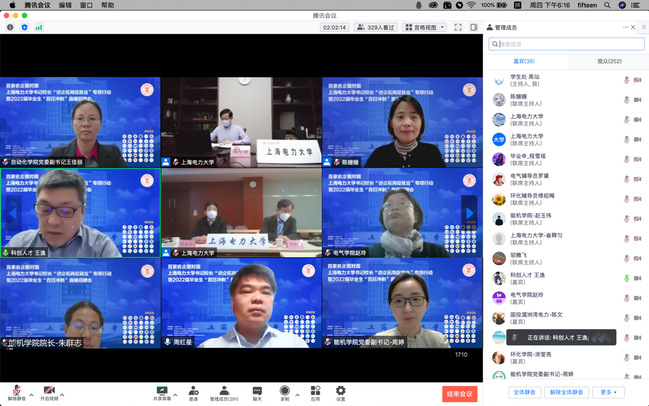Toggle microphone for 学生处 高洁

click(626, 80)
